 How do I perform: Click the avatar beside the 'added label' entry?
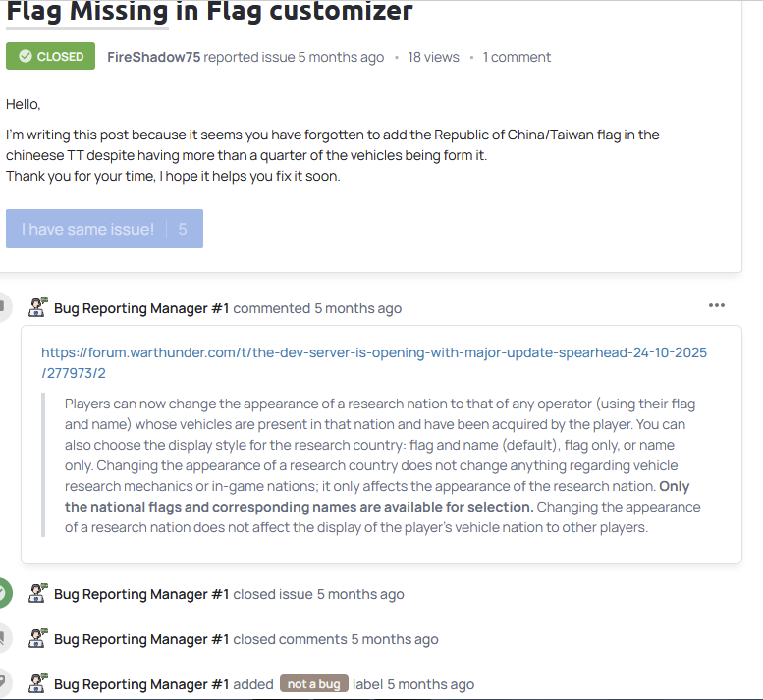(x=38, y=683)
